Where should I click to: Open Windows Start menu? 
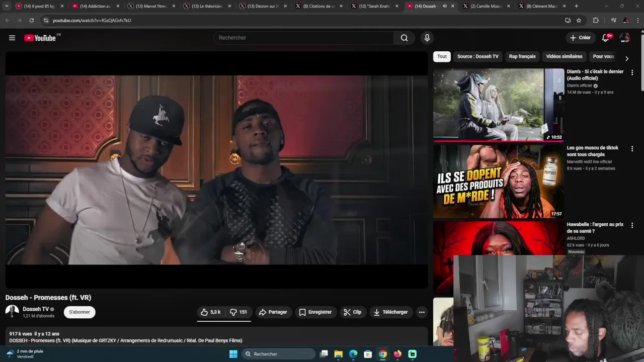(x=233, y=354)
